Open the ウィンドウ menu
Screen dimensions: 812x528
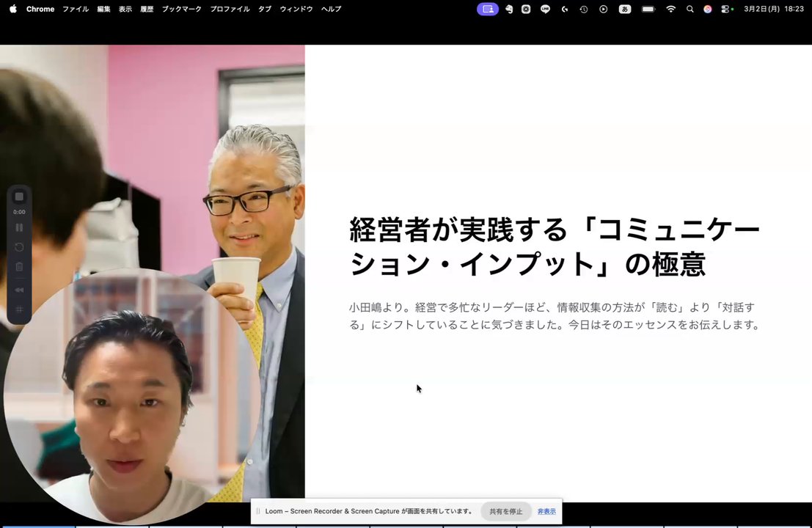click(x=296, y=9)
